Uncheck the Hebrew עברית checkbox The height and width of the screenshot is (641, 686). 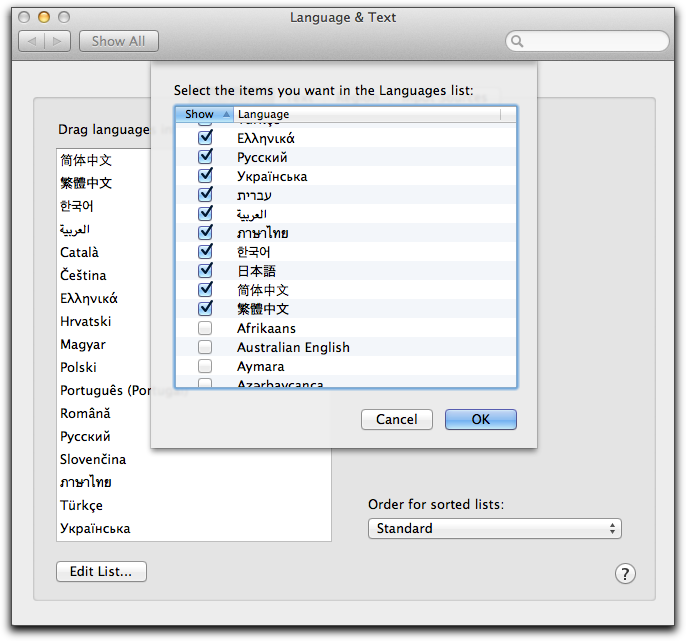tap(205, 195)
